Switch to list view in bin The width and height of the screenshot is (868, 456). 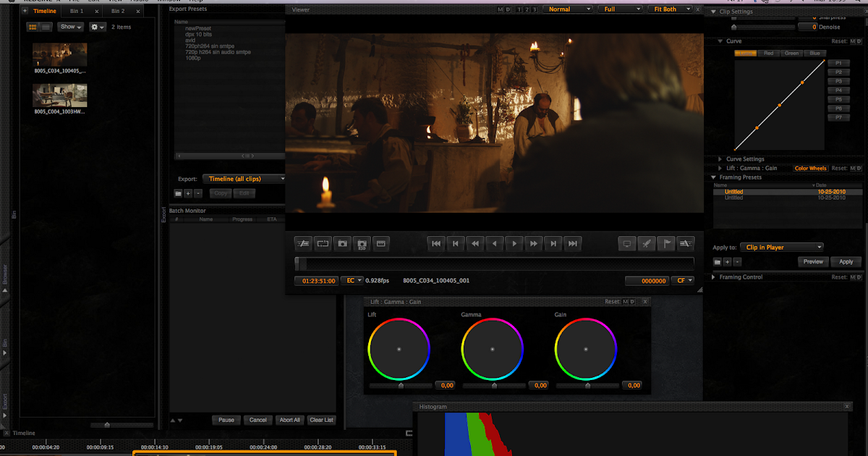click(46, 27)
